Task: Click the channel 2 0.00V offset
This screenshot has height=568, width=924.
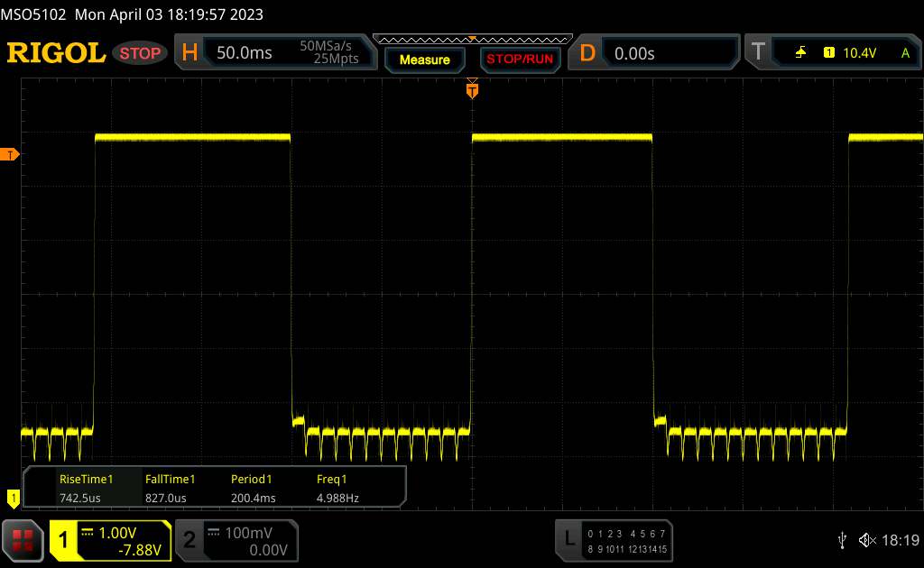Action: click(x=268, y=550)
